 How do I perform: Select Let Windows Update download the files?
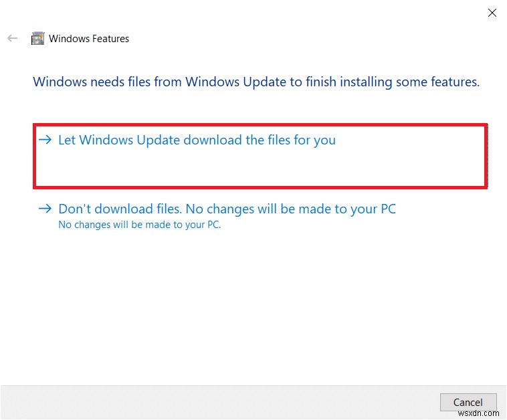(197, 140)
